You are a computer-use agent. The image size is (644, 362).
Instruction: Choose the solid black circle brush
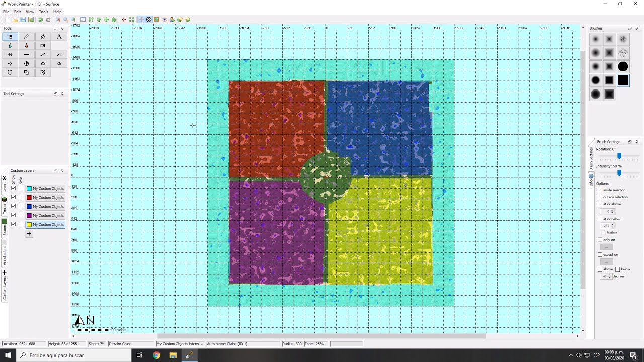(x=623, y=66)
